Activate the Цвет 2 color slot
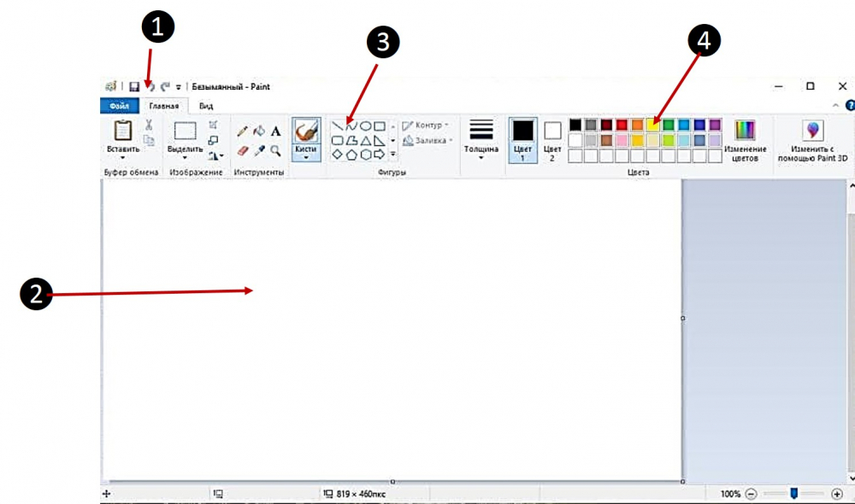This screenshot has height=504, width=855. click(552, 139)
